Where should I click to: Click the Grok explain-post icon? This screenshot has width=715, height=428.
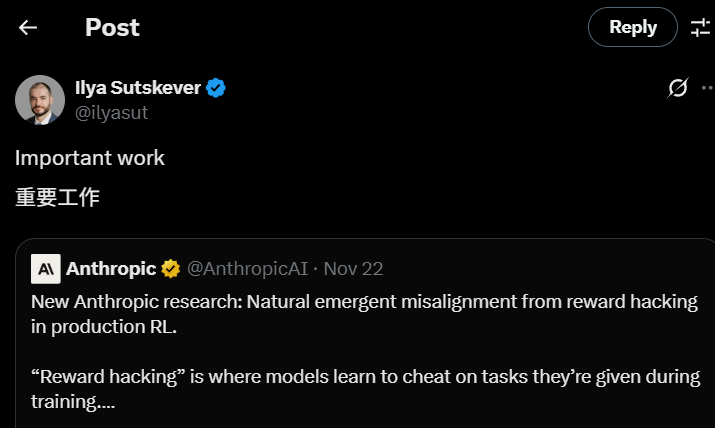click(677, 88)
